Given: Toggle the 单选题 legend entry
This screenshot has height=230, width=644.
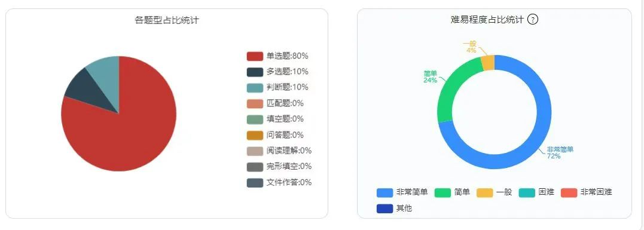Looking at the screenshot, I should point(277,56).
